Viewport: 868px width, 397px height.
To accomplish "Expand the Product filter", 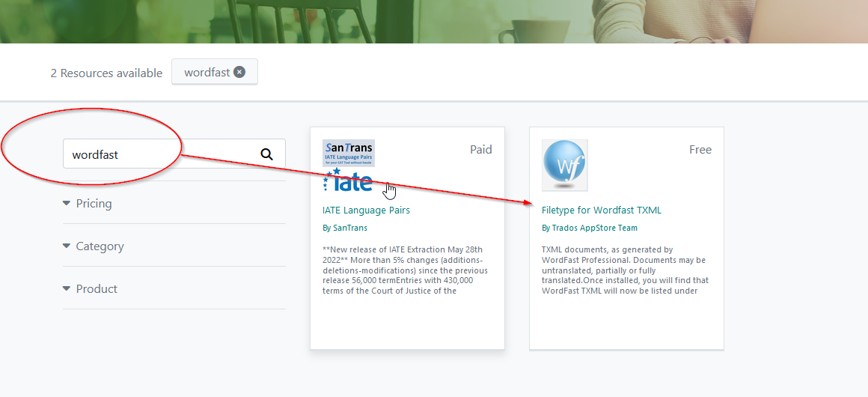I will pyautogui.click(x=90, y=289).
